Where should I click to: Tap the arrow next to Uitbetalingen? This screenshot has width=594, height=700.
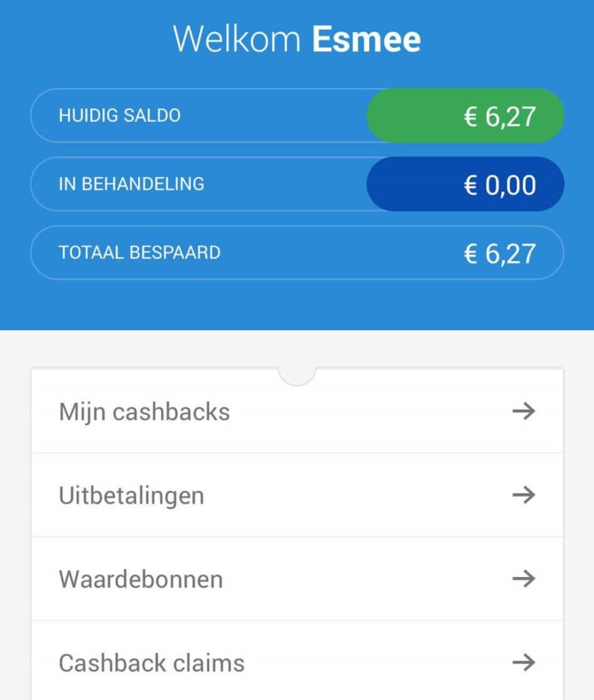click(x=524, y=495)
